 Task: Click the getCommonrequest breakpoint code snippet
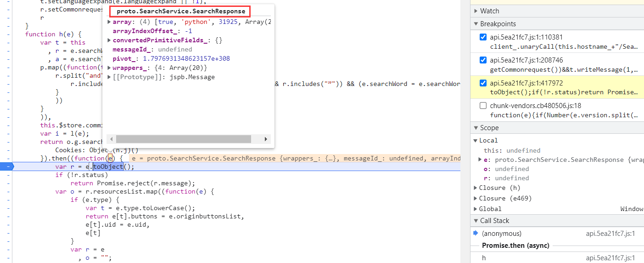point(564,69)
